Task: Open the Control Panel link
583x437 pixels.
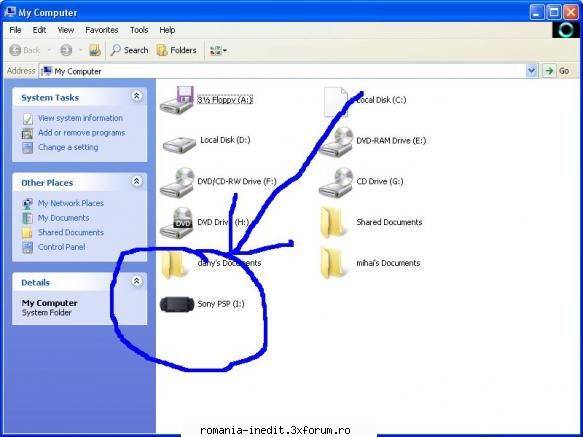Action: (61, 247)
